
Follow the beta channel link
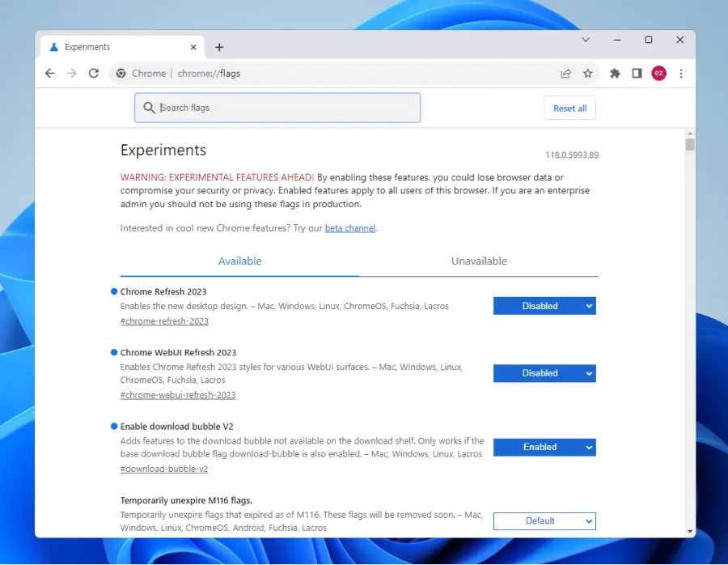tap(349, 227)
